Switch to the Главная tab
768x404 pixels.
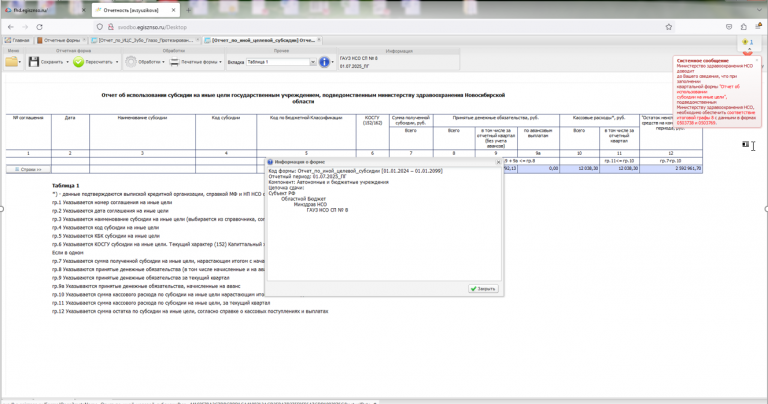click(18, 40)
